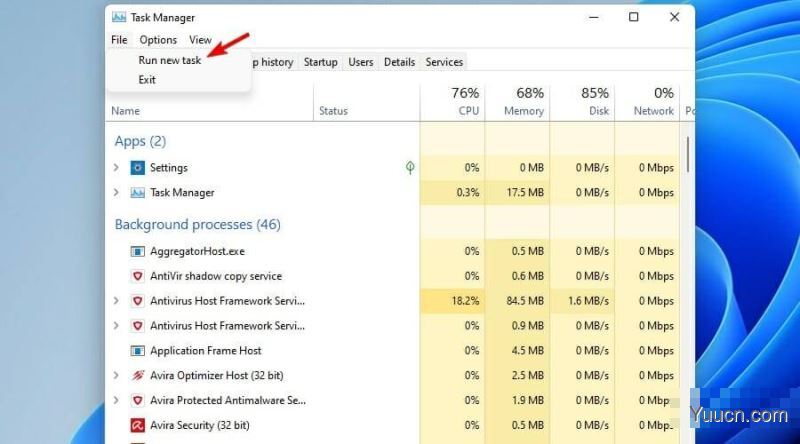The width and height of the screenshot is (800, 444).
Task: Click the AggregatorHost.exe process icon
Action: [x=137, y=251]
